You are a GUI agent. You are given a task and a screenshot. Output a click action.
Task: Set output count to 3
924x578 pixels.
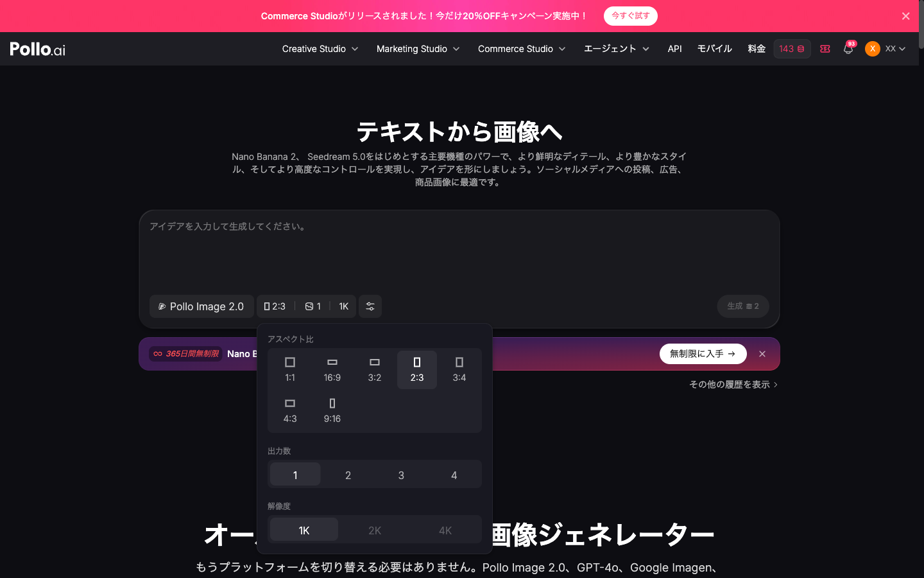coord(401,475)
